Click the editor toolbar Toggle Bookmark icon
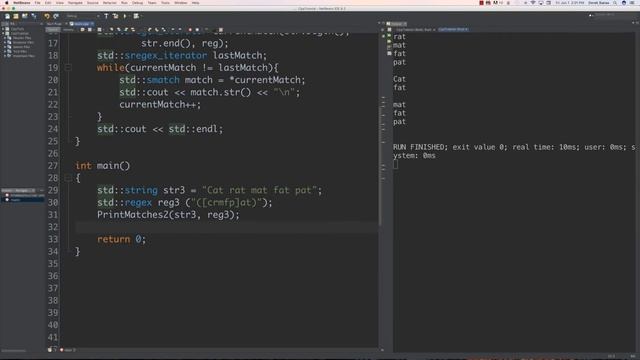This screenshot has width=640, height=360. tap(164, 29)
